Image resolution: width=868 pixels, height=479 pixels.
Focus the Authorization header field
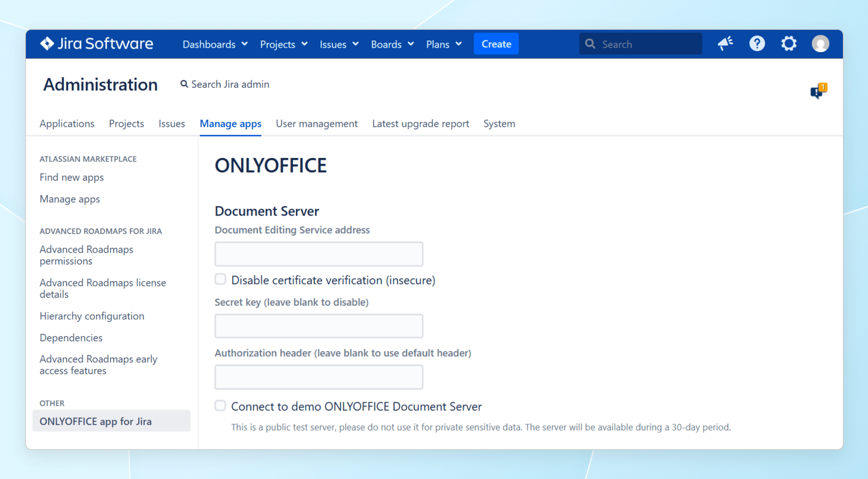[319, 377]
